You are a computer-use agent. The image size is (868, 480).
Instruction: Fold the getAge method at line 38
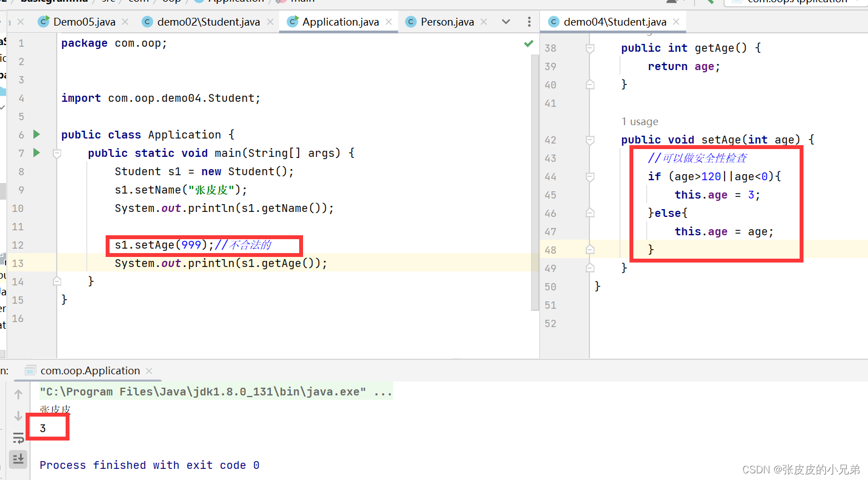590,48
